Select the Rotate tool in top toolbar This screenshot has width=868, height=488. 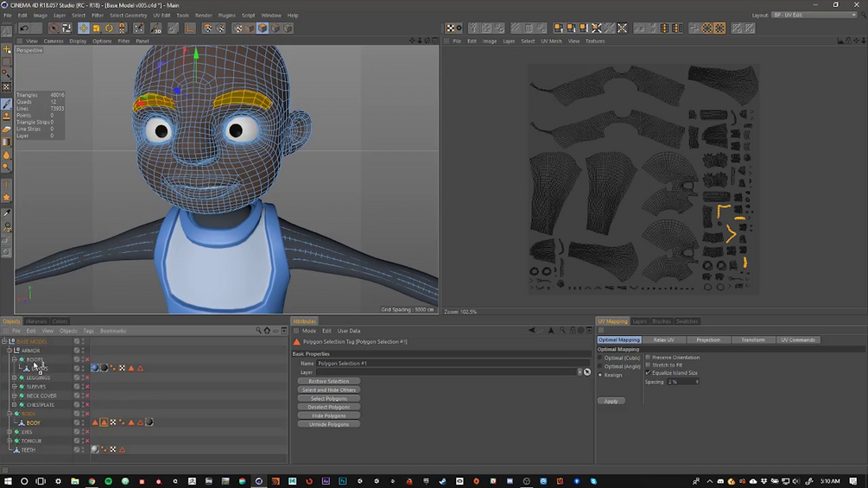tap(109, 29)
